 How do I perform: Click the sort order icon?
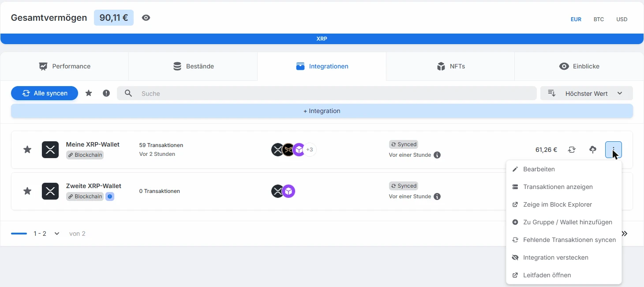(551, 93)
